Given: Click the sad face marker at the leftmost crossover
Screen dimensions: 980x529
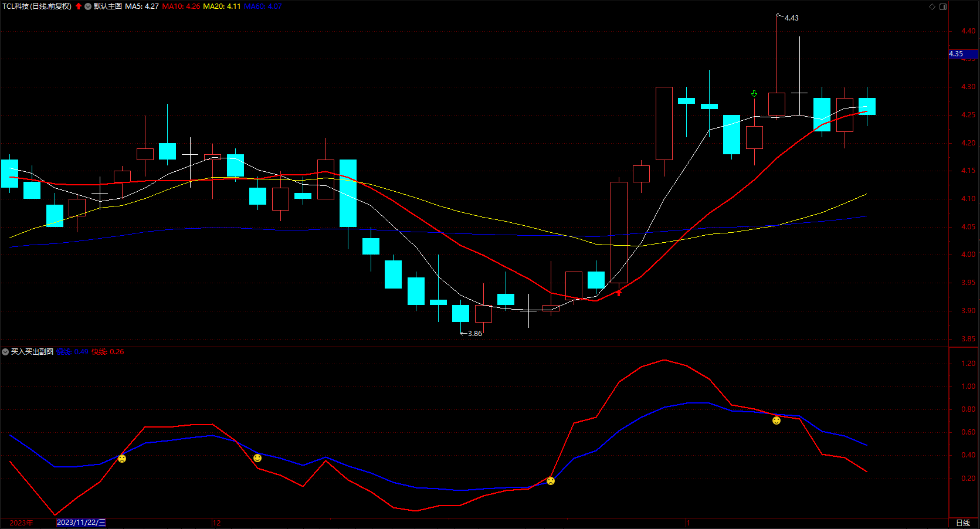Looking at the screenshot, I should 122,459.
